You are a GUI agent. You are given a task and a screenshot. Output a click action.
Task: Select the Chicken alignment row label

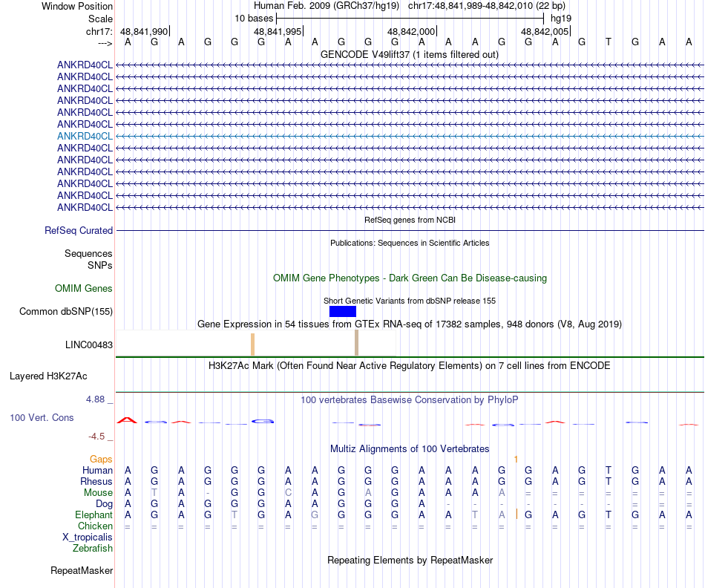[x=95, y=526]
